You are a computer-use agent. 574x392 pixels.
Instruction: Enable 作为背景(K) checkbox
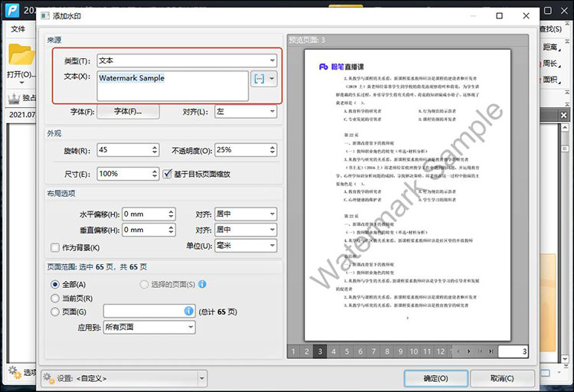[x=55, y=247]
